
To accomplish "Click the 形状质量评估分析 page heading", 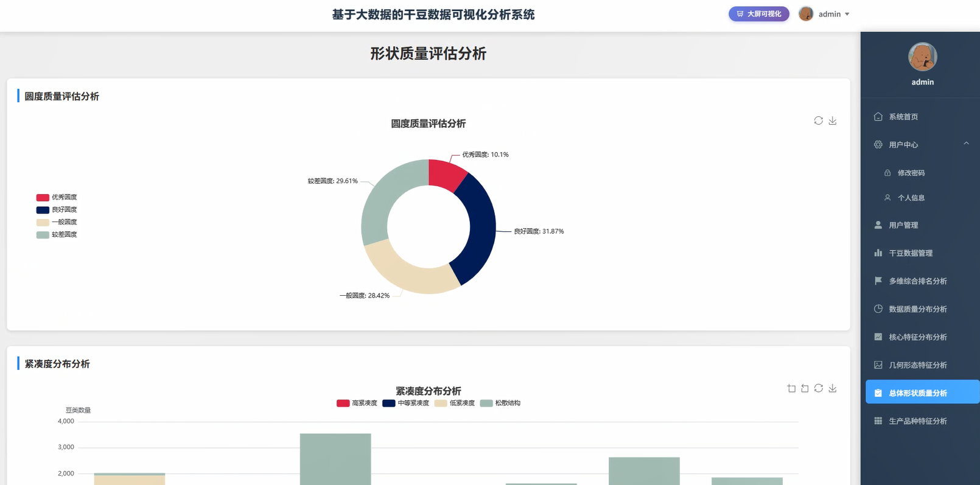I will pyautogui.click(x=429, y=54).
